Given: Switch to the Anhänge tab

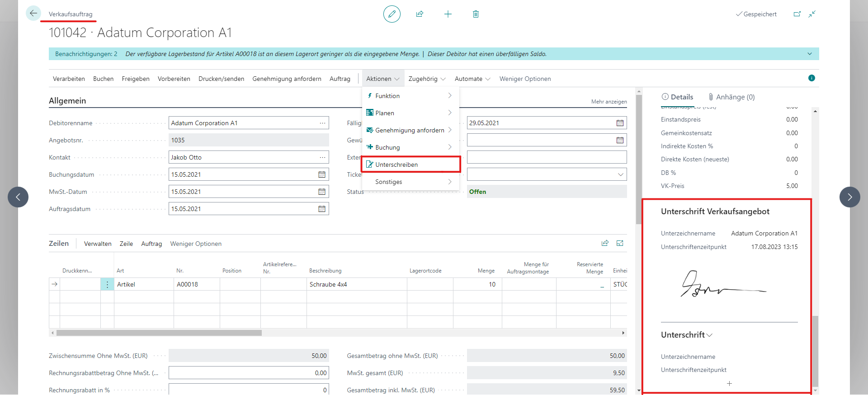Looking at the screenshot, I should 731,97.
